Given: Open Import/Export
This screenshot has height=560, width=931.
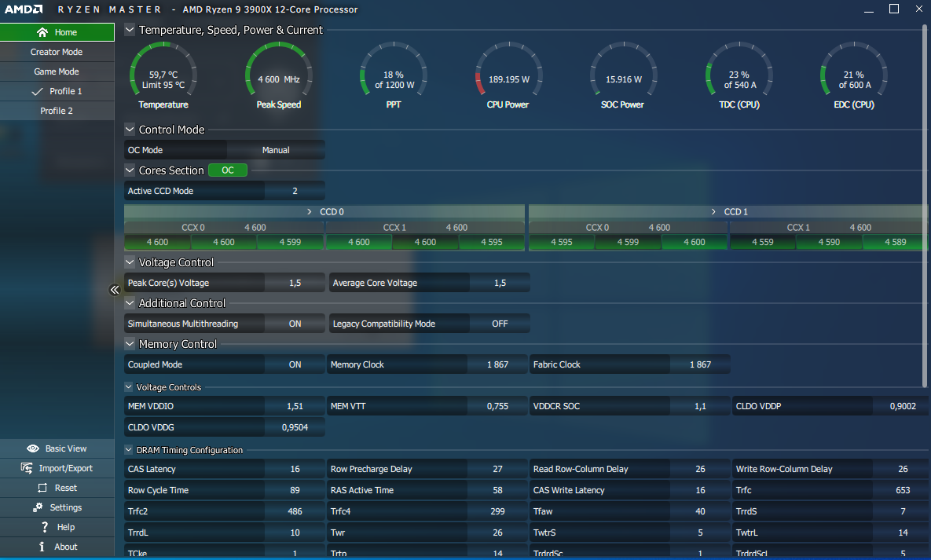Looking at the screenshot, I should (57, 468).
